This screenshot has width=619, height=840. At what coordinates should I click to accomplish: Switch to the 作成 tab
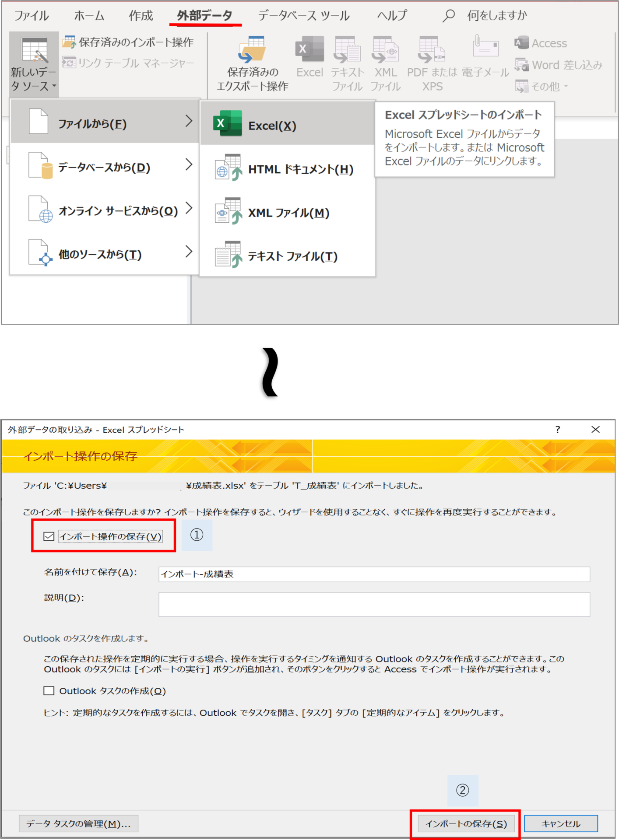[141, 16]
